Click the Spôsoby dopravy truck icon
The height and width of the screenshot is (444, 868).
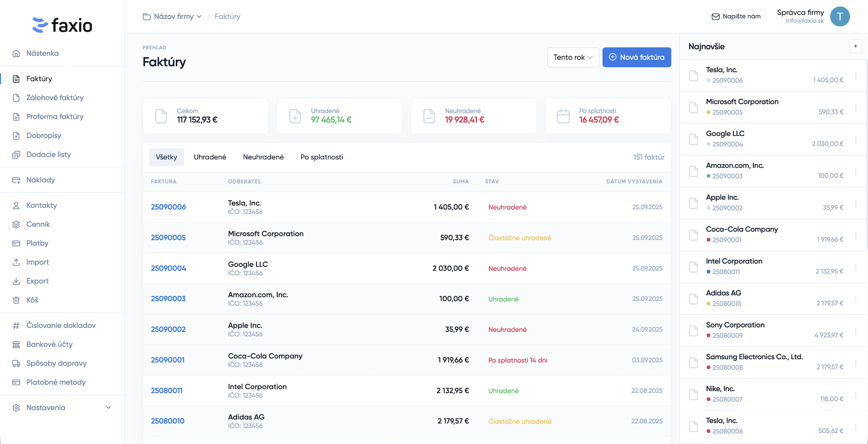[x=16, y=363]
